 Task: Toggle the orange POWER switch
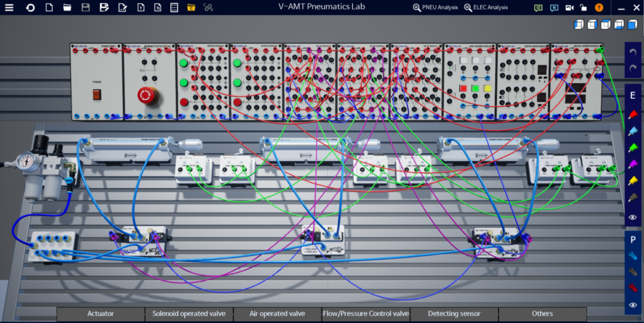(x=96, y=95)
